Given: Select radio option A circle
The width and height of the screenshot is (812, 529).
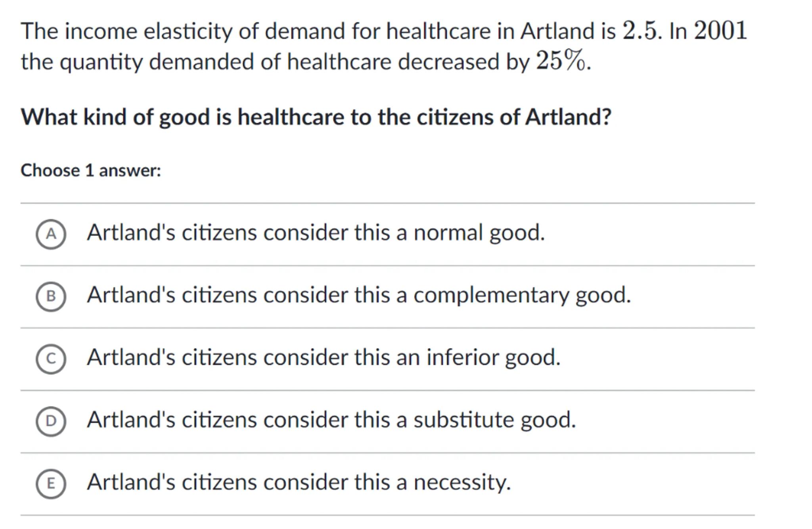Looking at the screenshot, I should pos(51,234).
